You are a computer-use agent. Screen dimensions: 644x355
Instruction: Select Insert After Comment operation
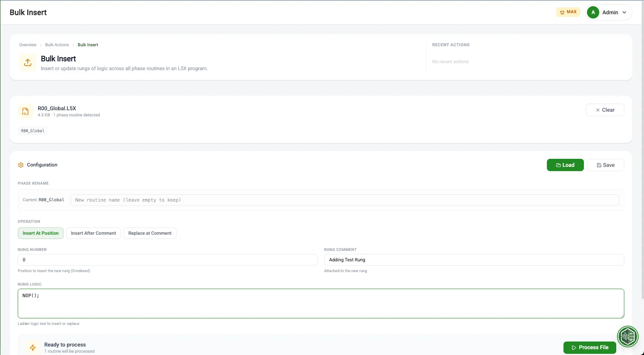93,233
